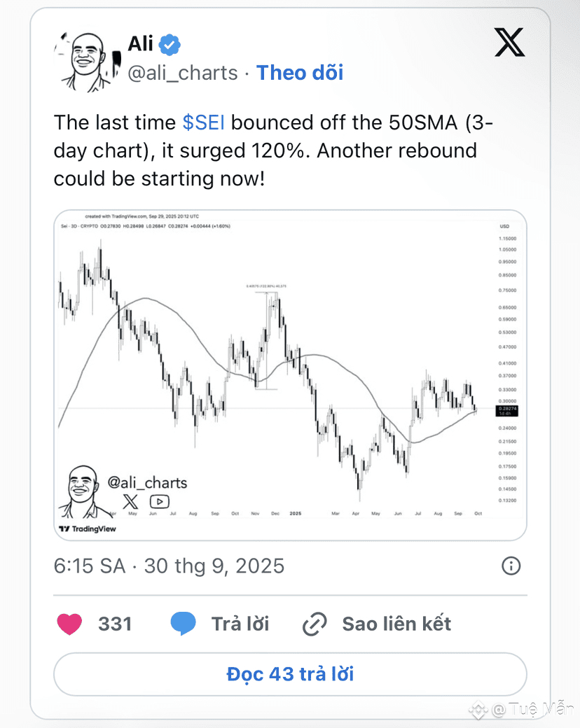Viewport: 580px width, 728px height.
Task: Open the $SEI cashtag link
Action: click(x=204, y=122)
